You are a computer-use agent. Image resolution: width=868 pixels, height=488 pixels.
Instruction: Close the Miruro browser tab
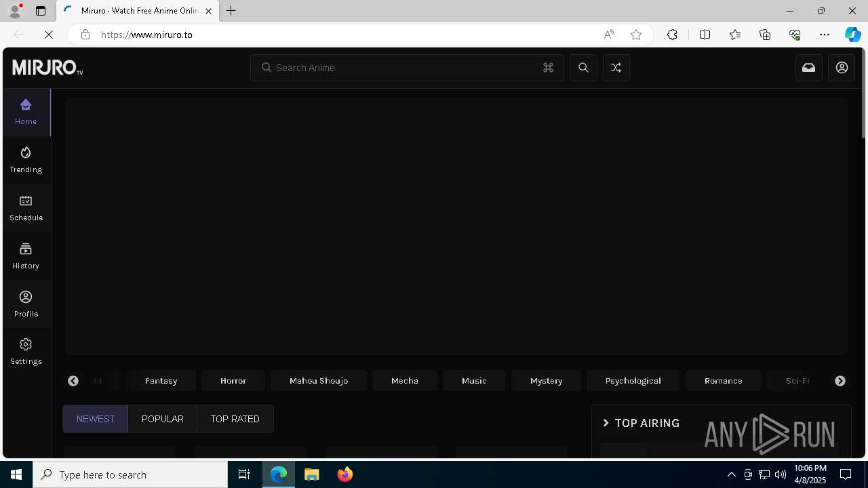[x=208, y=11]
